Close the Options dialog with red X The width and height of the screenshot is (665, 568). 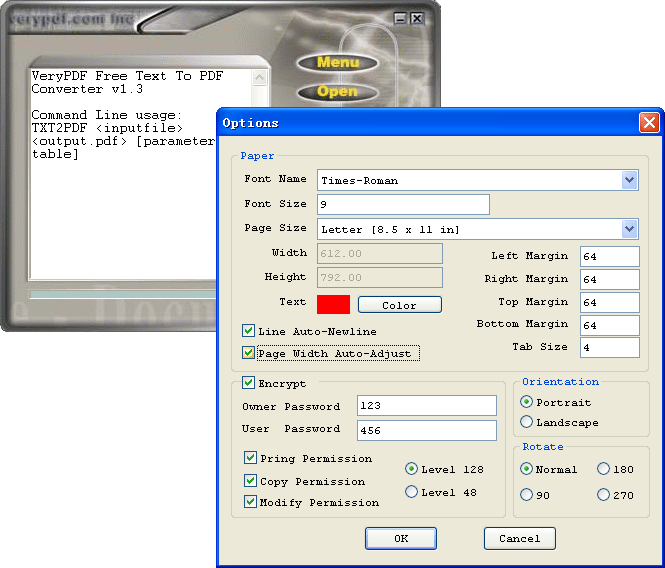[649, 123]
